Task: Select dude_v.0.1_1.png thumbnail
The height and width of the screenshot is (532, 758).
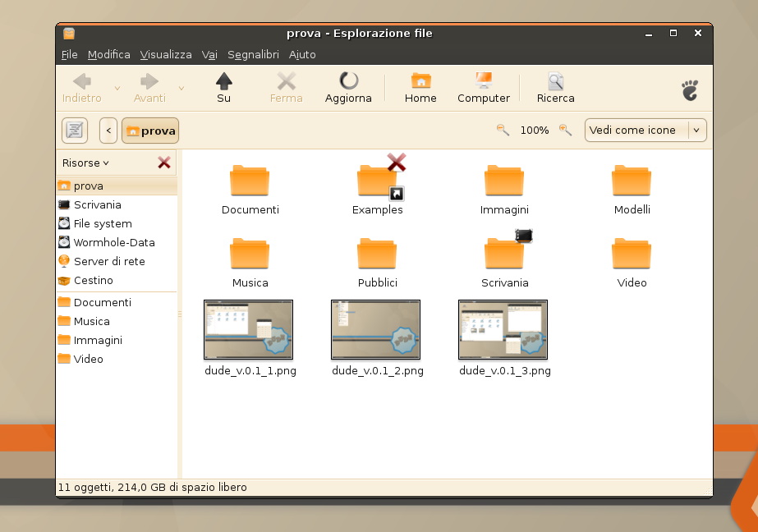Action: (249, 329)
